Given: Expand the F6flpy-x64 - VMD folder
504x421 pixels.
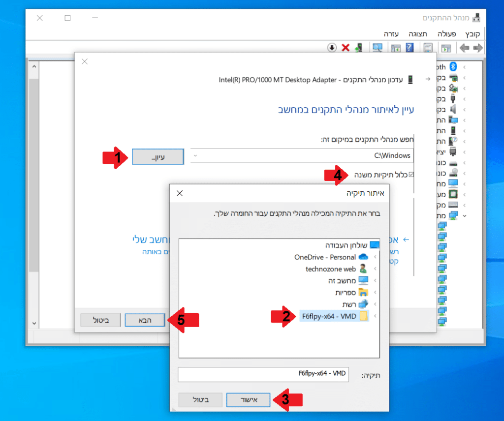Looking at the screenshot, I should (x=376, y=316).
